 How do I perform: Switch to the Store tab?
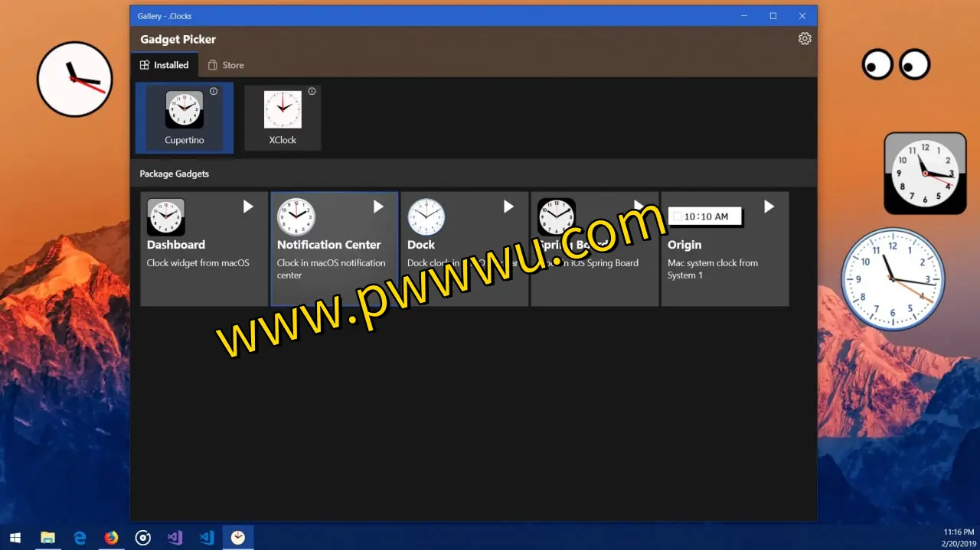(226, 65)
